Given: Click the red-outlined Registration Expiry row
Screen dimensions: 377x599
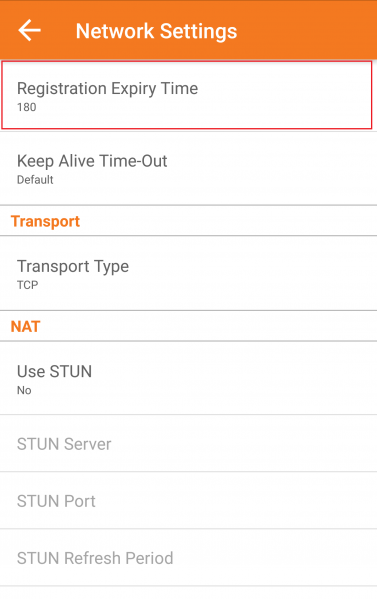Looking at the screenshot, I should tap(187, 95).
